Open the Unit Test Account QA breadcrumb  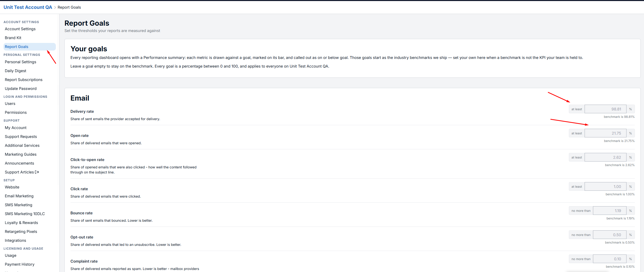tap(28, 7)
